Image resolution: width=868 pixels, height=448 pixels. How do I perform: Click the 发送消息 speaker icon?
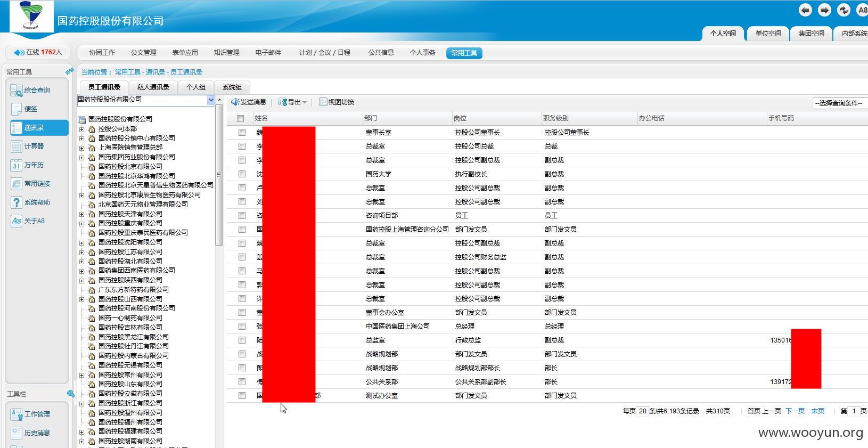(x=235, y=102)
